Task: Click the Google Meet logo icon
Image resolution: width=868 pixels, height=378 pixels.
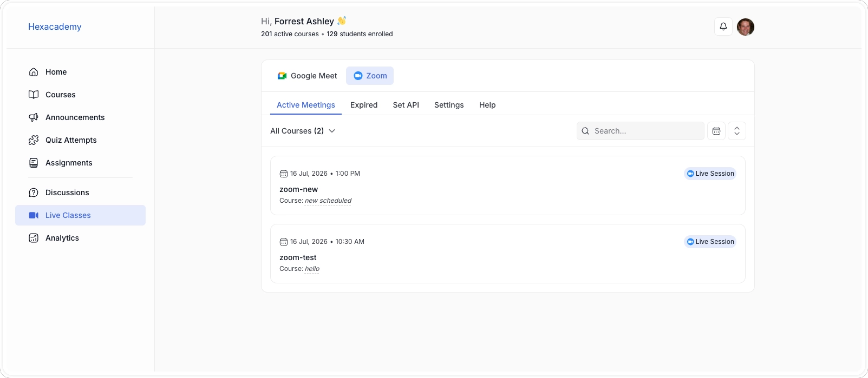Action: coord(282,76)
